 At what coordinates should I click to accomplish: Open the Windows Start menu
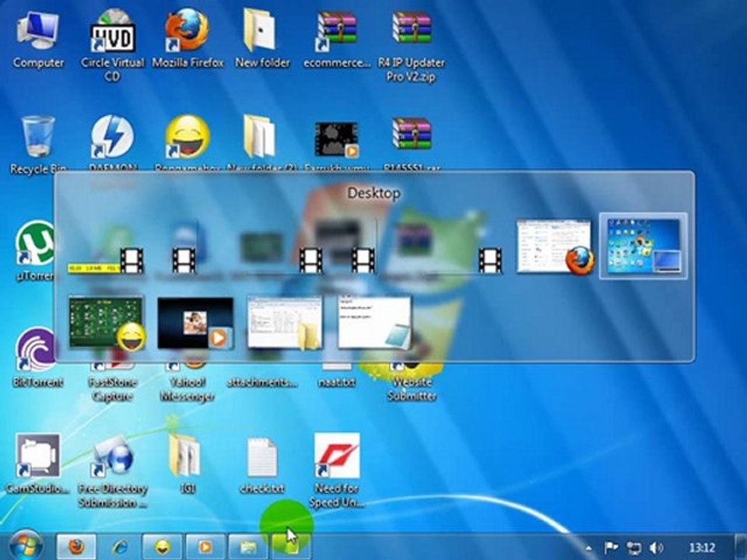[x=25, y=546]
